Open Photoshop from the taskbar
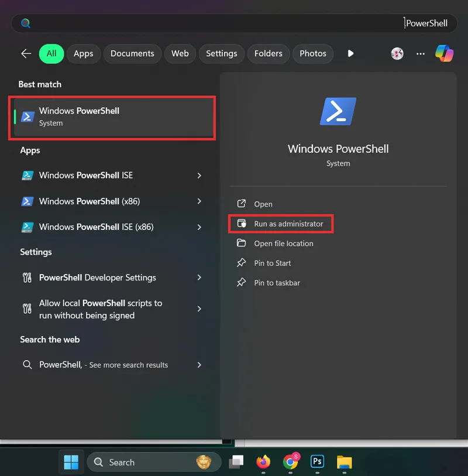Image resolution: width=468 pixels, height=476 pixels. (317, 461)
